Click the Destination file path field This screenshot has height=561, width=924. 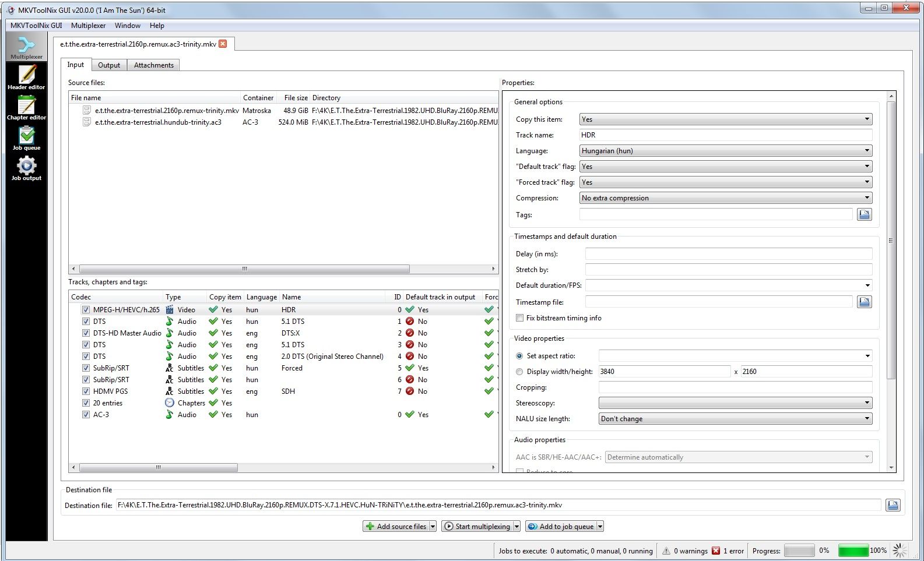(498, 505)
